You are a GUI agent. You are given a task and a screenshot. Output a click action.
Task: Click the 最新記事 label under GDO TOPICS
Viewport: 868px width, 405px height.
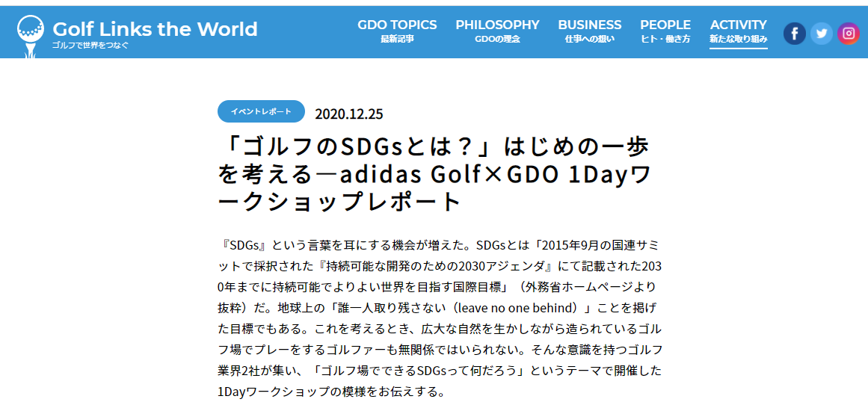(x=397, y=39)
